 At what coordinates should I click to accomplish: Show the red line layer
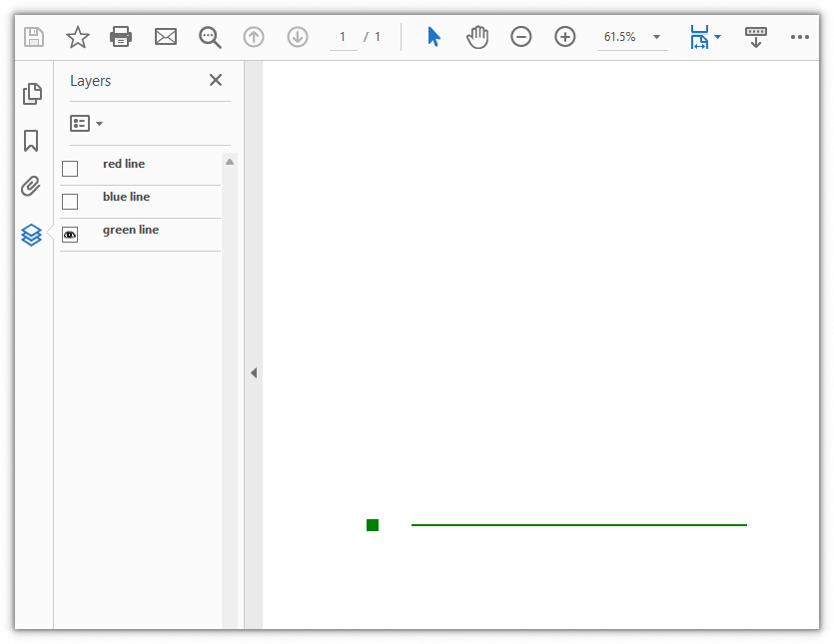[x=70, y=169]
